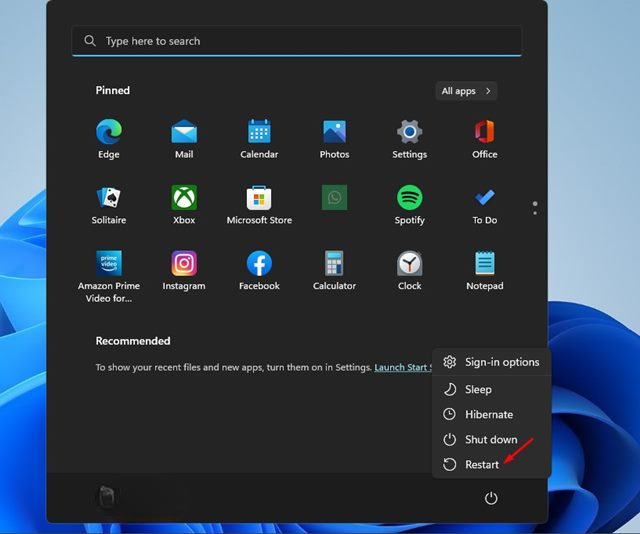Screen dimensions: 640x534
Task: Open the pinned Settings app
Action: (x=409, y=139)
